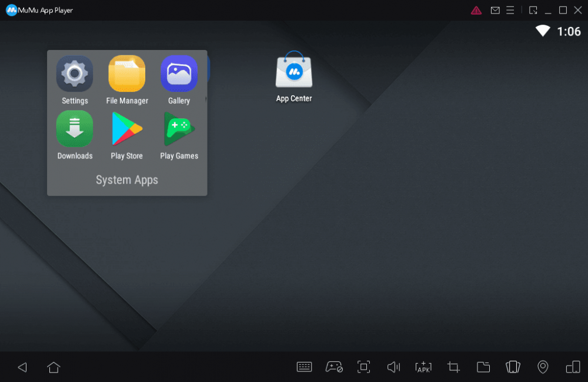588x382 pixels.
Task: Open the virtual location settings
Action: click(x=543, y=367)
